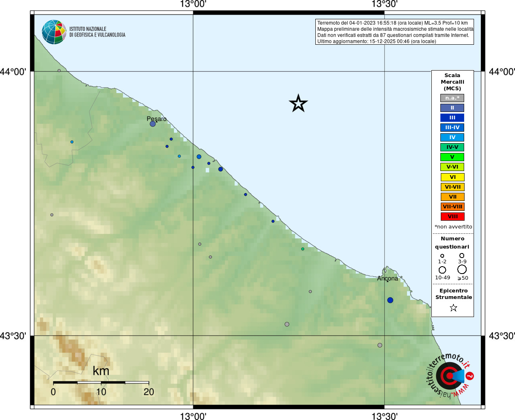Click the VIII red legend swatch
Viewport: 515px width, 420px height.
pos(452,217)
